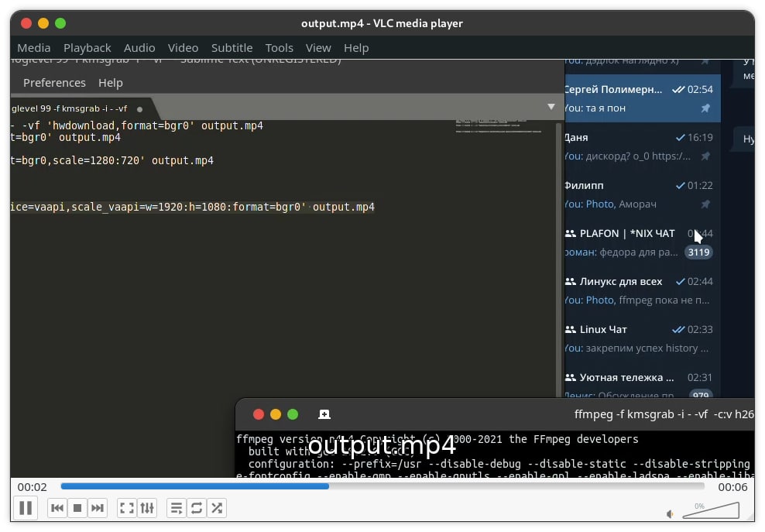Open the playlist view
Image resolution: width=765 pixels, height=532 pixels.
tap(177, 508)
